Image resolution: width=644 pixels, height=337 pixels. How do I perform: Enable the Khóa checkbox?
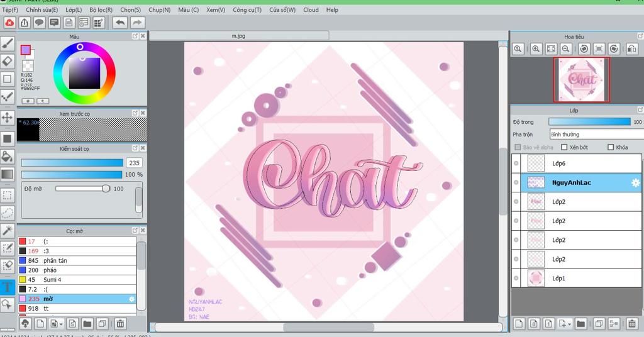(611, 147)
